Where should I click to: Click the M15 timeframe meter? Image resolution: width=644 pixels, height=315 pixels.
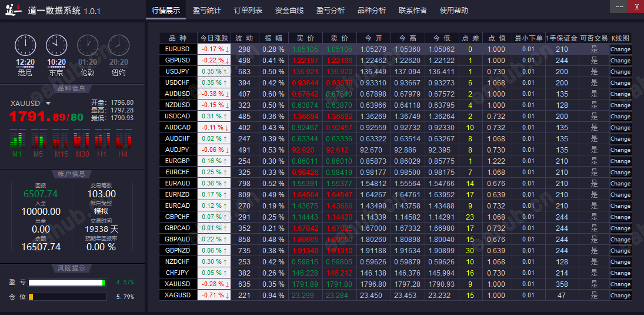(x=59, y=140)
